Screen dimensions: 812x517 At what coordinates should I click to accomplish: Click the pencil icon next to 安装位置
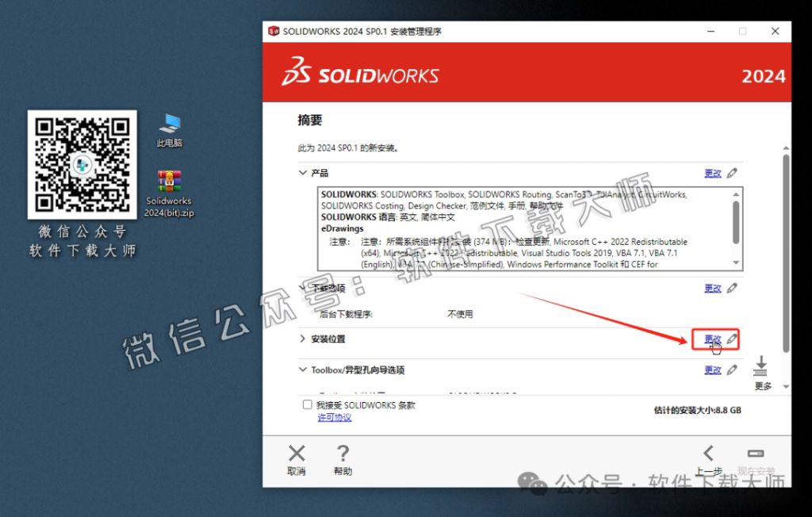click(731, 339)
